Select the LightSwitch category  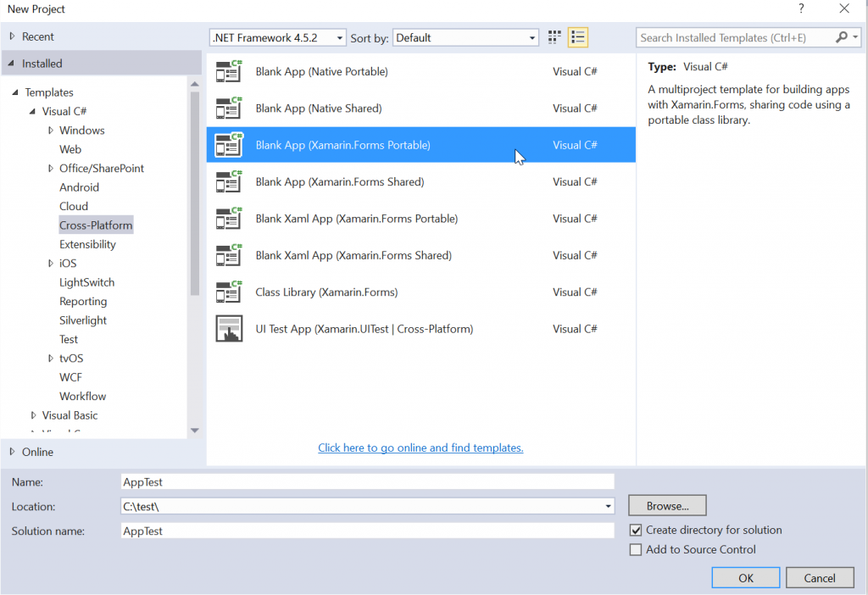coord(87,282)
